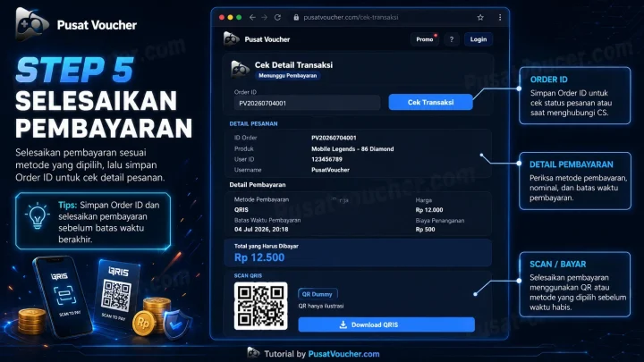The image size is (644, 362).
Task: Click the Username value PusatVoucher
Action: pyautogui.click(x=330, y=170)
